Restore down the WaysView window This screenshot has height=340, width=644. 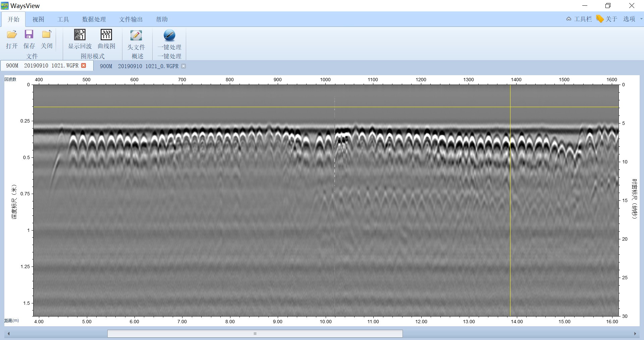[x=608, y=6]
